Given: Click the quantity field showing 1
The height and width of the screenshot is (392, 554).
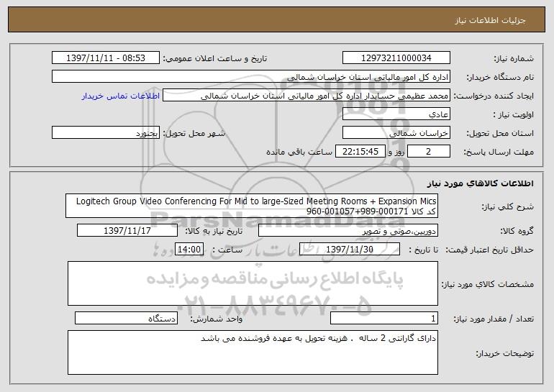Looking at the screenshot, I should tap(384, 318).
